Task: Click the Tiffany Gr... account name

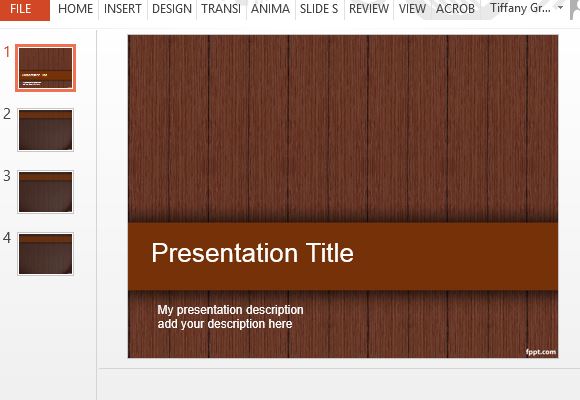Action: [520, 8]
